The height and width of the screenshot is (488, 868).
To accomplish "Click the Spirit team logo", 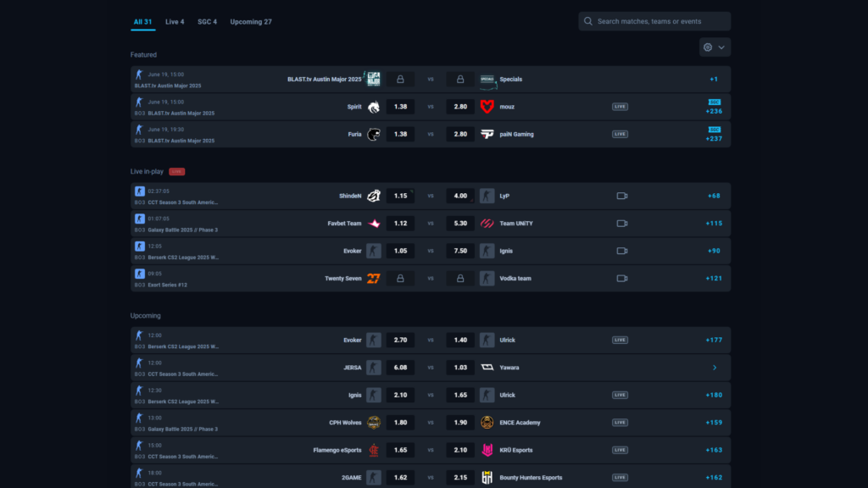I will point(374,106).
